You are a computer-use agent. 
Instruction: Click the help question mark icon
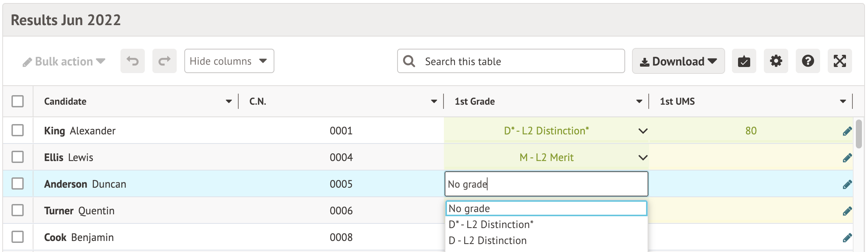(x=808, y=61)
